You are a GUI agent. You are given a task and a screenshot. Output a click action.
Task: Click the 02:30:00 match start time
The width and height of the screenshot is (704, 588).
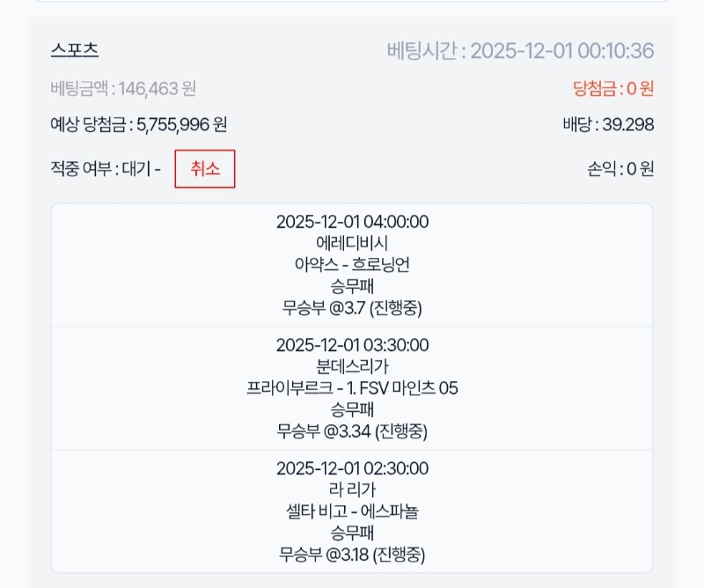pos(352,468)
